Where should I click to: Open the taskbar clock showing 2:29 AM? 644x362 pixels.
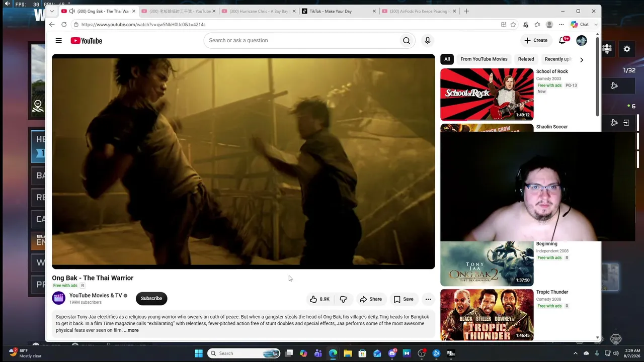632,353
